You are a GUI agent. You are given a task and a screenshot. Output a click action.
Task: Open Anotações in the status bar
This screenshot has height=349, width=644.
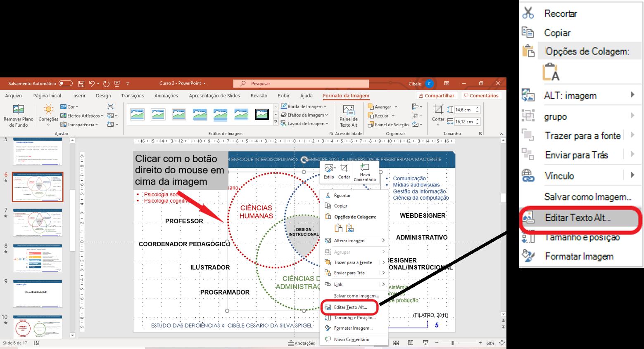302,343
